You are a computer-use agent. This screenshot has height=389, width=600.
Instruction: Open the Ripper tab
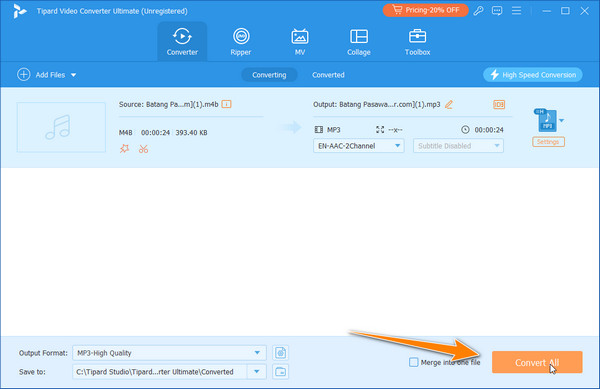click(241, 42)
